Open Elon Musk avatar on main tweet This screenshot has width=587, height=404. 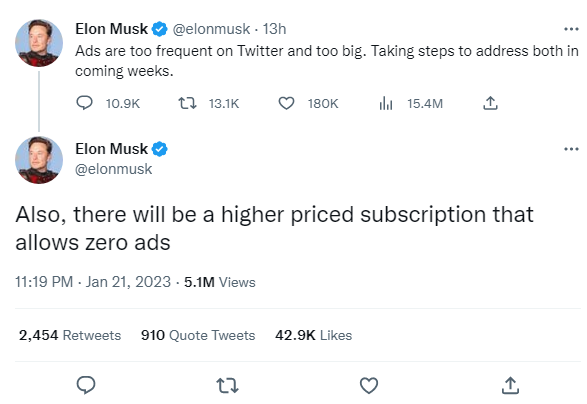pos(39,160)
